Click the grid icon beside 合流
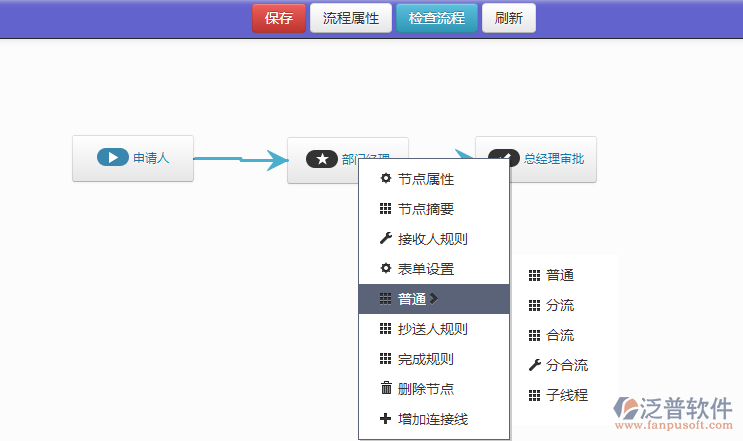This screenshot has height=441, width=743. point(535,335)
